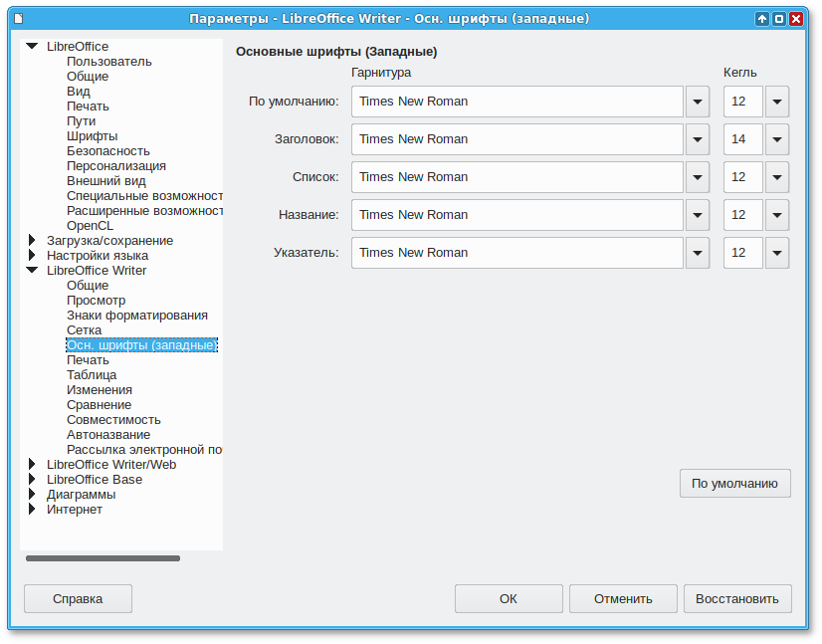The width and height of the screenshot is (822, 644).
Task: Open the Заголовок font size dropdown
Action: pos(777,139)
